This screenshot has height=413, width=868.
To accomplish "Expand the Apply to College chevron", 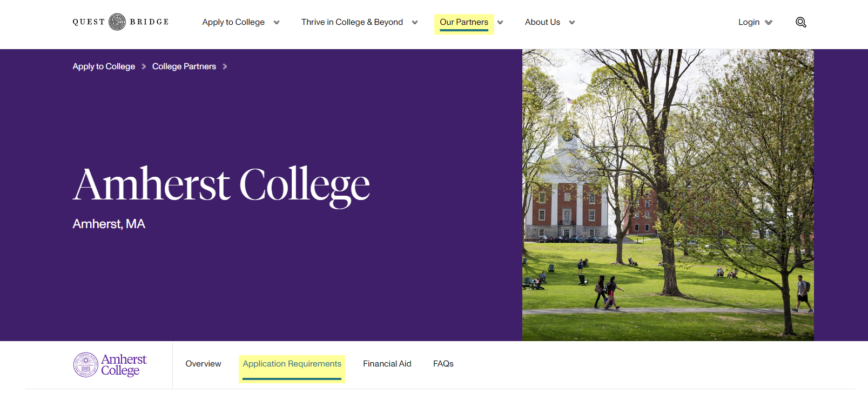I will (x=277, y=23).
